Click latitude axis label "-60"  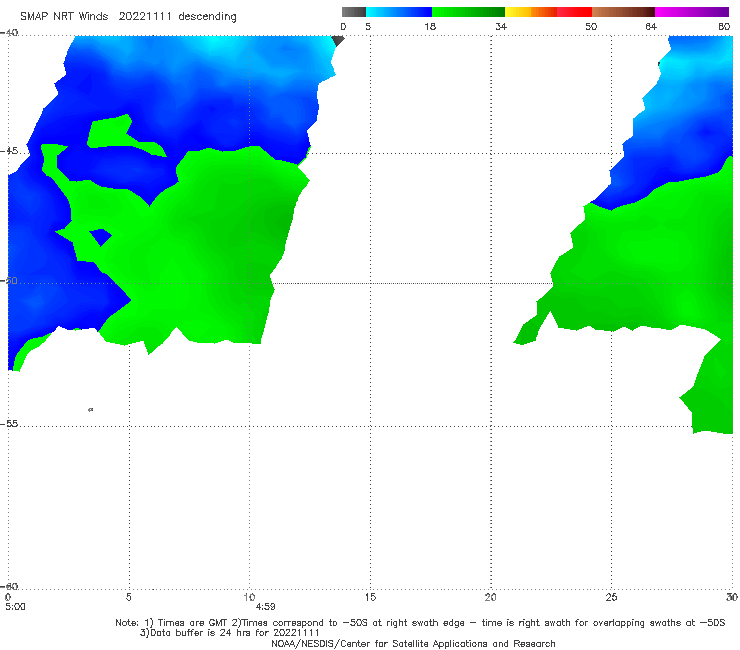pos(9,587)
